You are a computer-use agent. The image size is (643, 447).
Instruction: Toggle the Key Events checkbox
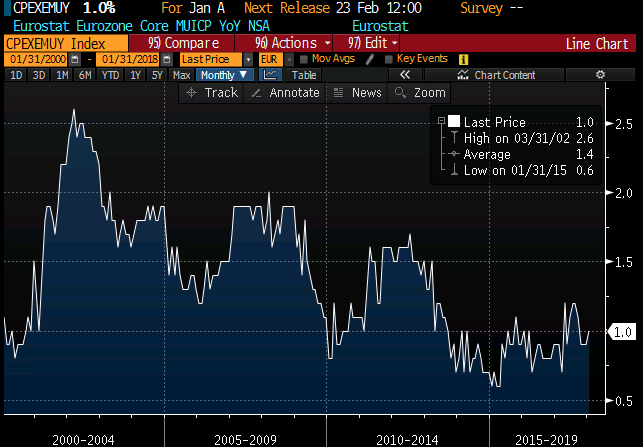387,60
